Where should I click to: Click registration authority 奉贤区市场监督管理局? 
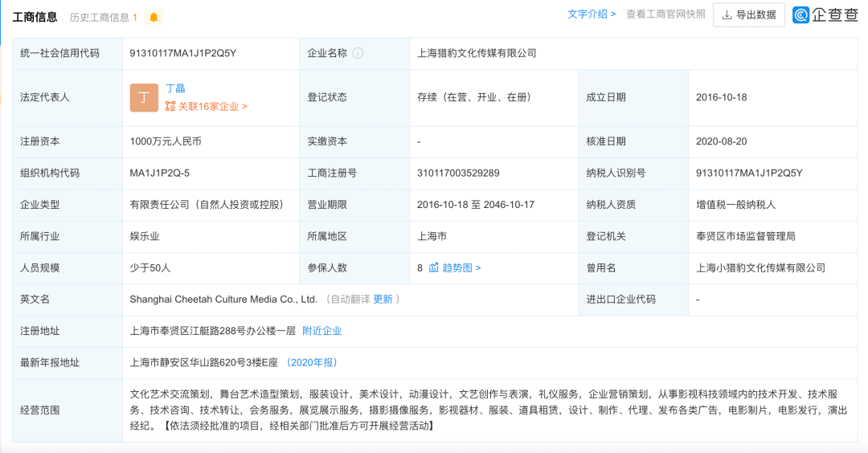pyautogui.click(x=746, y=236)
